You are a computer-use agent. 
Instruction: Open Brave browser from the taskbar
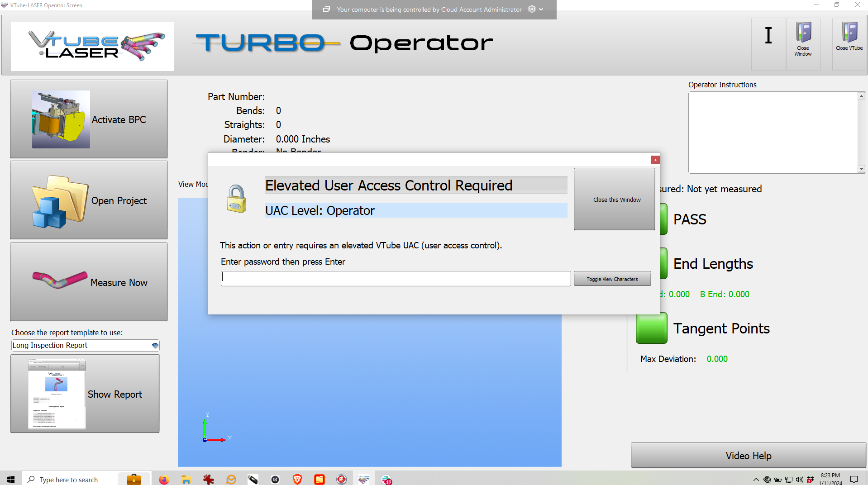(297, 479)
